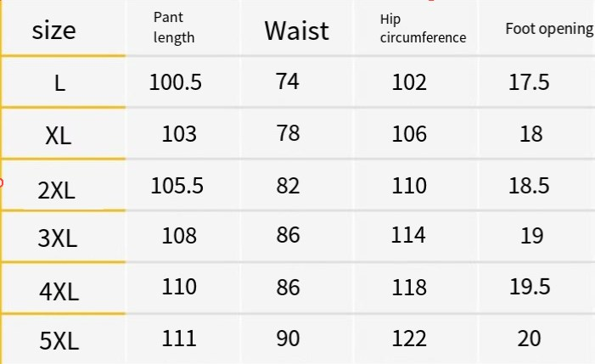The height and width of the screenshot is (364, 595).
Task: Click hip circumference value 122
Action: (x=409, y=339)
